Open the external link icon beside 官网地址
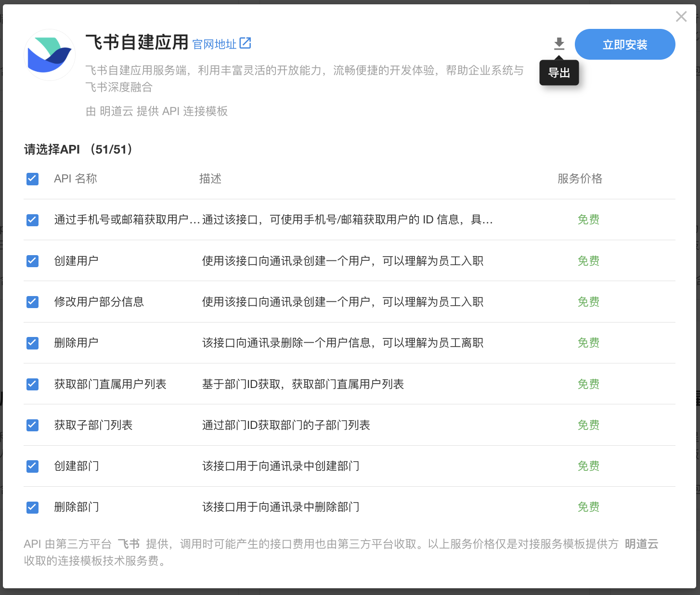The width and height of the screenshot is (700, 595). pyautogui.click(x=245, y=43)
